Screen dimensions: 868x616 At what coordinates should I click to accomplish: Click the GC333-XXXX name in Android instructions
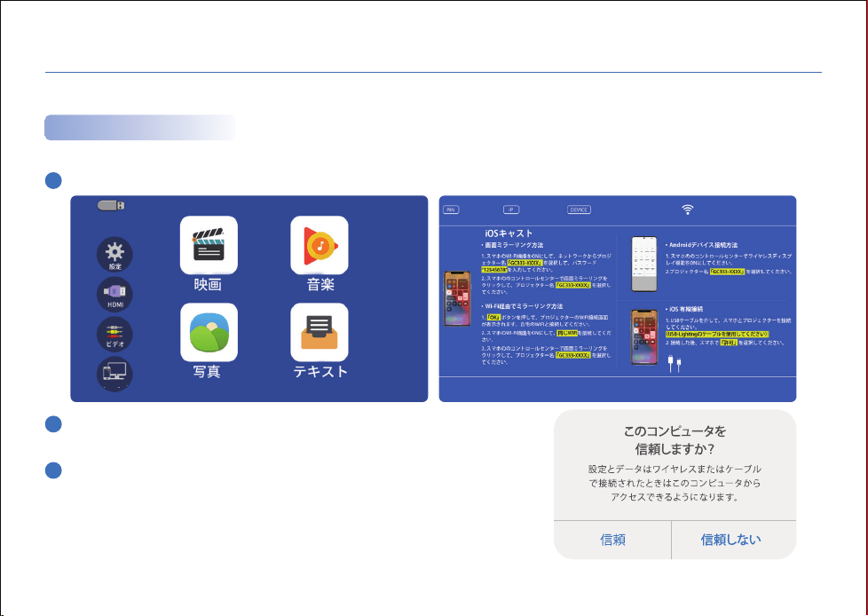click(x=728, y=272)
